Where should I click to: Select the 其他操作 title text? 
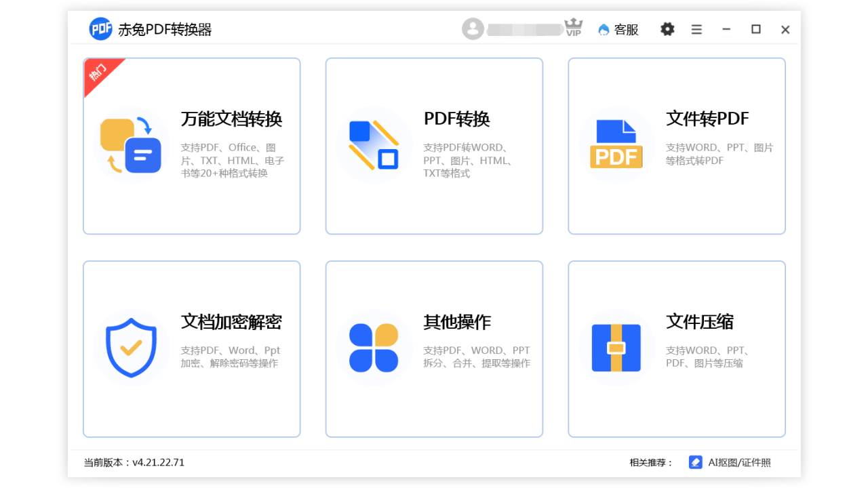[x=457, y=322]
